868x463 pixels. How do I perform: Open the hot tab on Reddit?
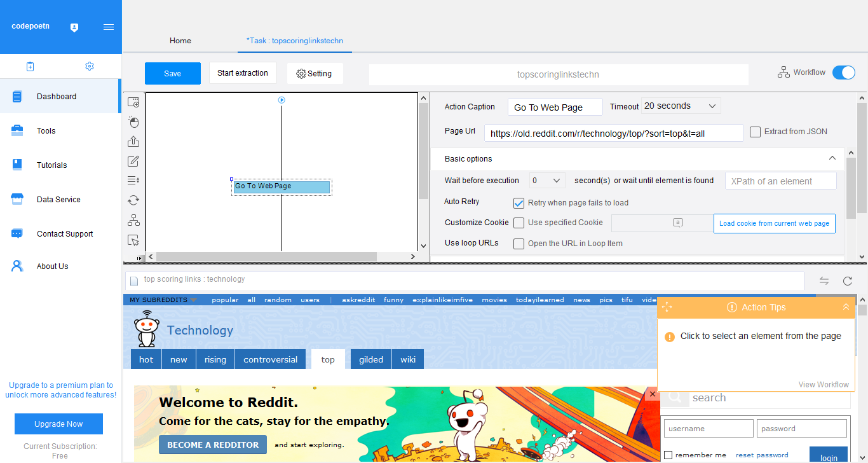tap(146, 359)
